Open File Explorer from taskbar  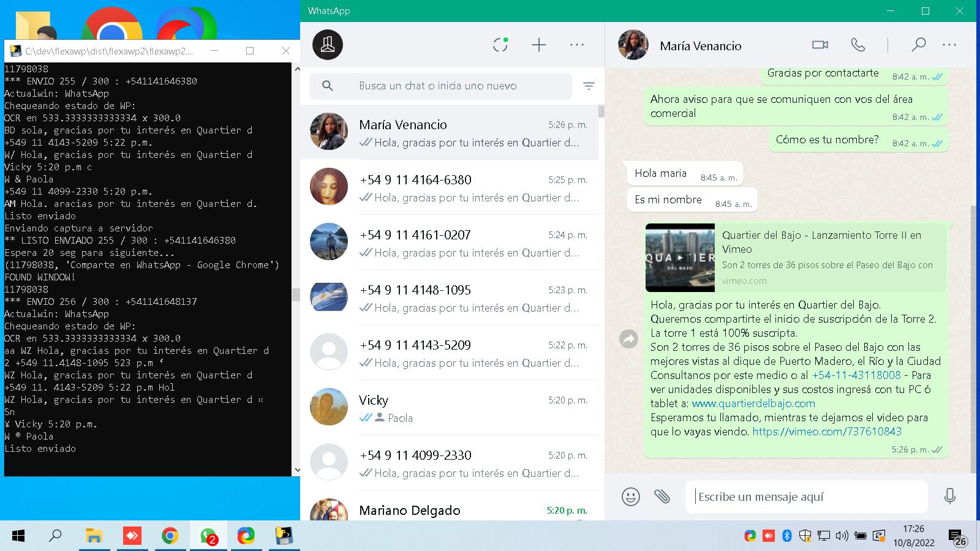[94, 536]
